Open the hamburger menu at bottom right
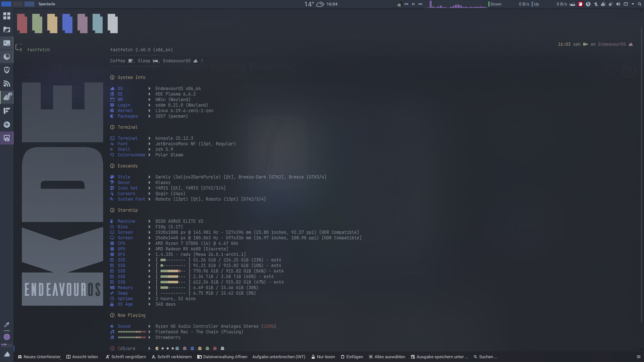644x362 pixels. coord(639,357)
